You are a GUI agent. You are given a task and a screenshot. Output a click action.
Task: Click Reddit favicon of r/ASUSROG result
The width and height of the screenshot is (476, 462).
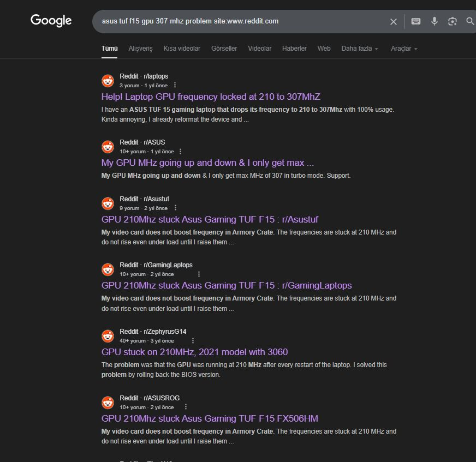tap(108, 403)
